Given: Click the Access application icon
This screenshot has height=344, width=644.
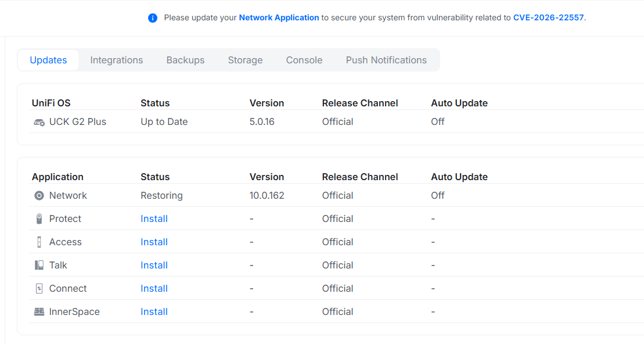Looking at the screenshot, I should pyautogui.click(x=39, y=242).
